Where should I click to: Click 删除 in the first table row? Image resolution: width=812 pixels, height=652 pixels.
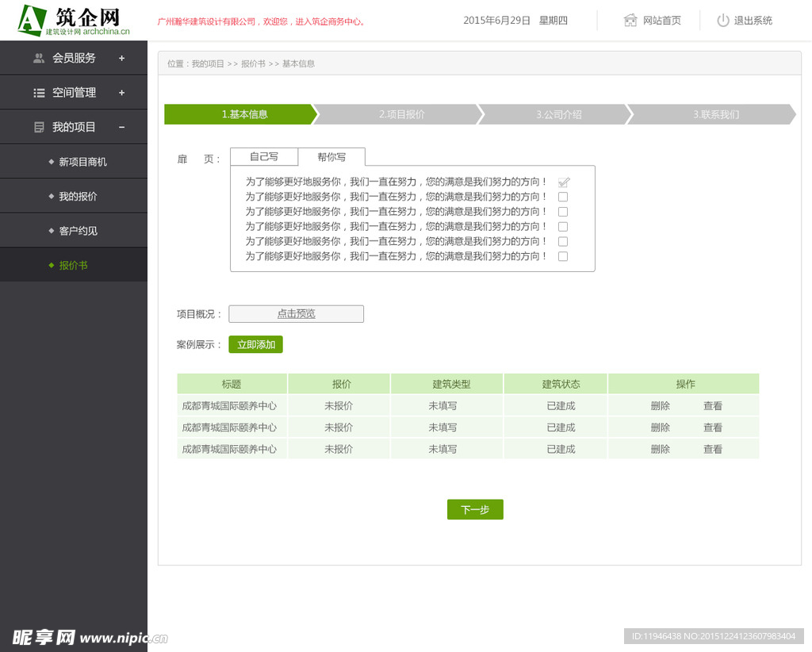tap(660, 405)
